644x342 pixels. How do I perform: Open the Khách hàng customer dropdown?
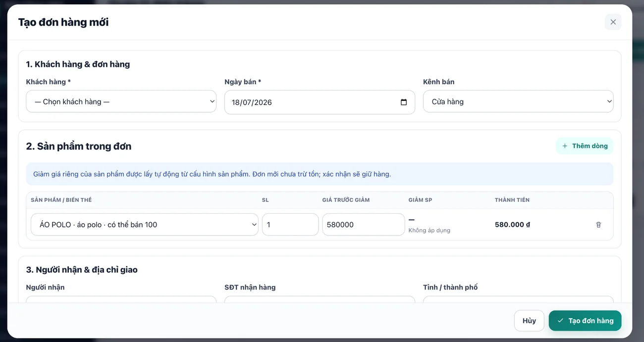click(x=121, y=101)
